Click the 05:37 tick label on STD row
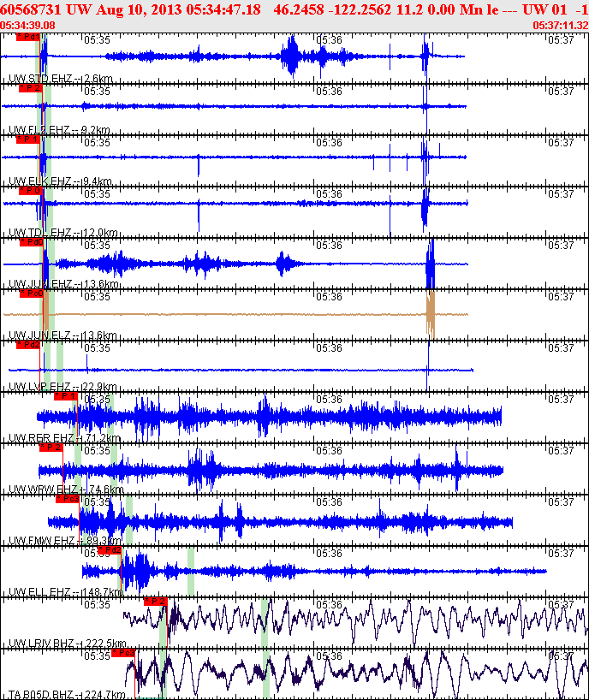 (x=561, y=40)
